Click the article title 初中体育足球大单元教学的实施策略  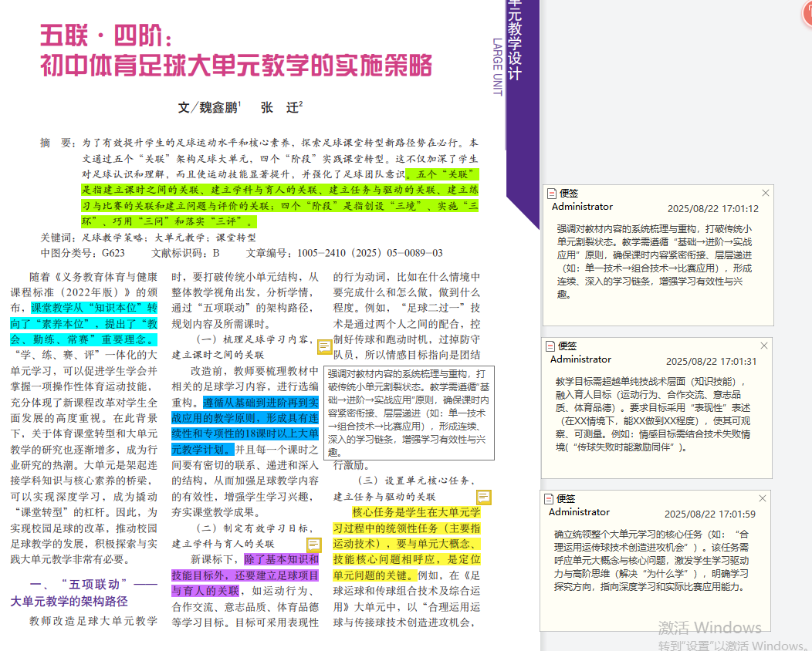236,66
